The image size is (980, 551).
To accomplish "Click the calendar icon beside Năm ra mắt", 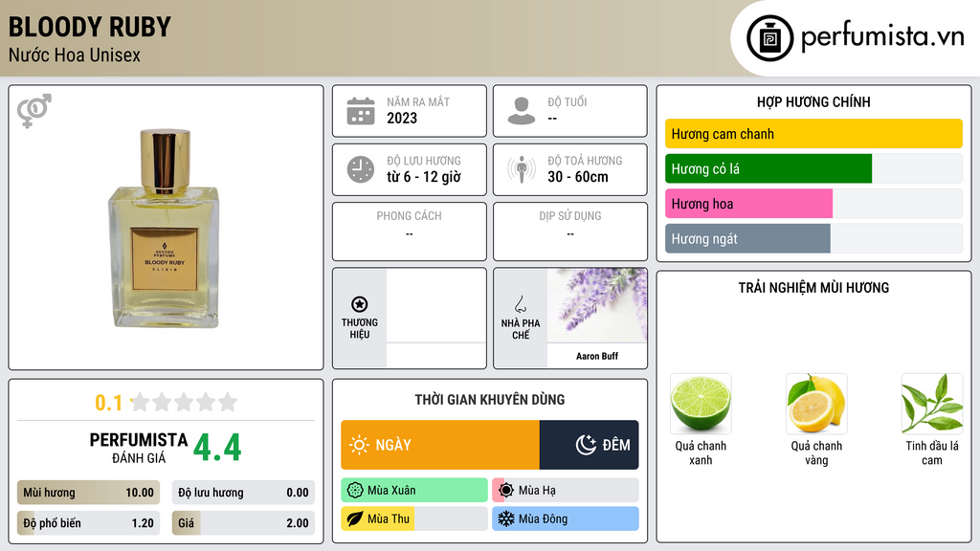I will click(361, 111).
